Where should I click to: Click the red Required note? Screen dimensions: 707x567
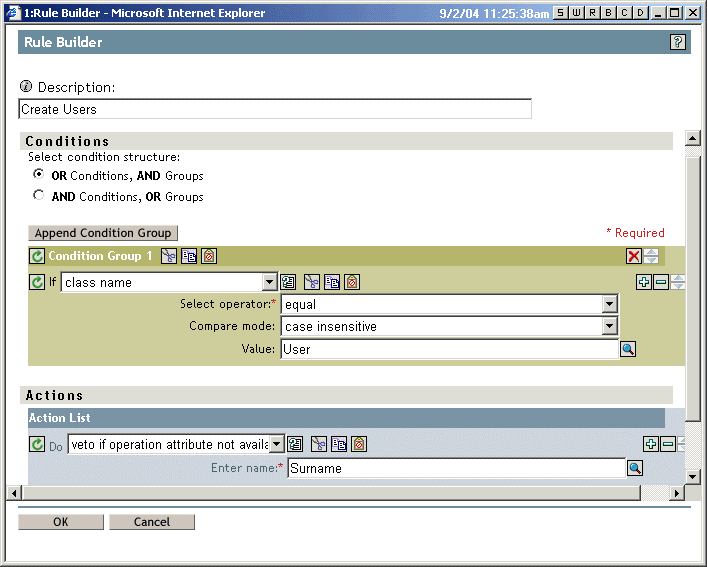point(635,233)
